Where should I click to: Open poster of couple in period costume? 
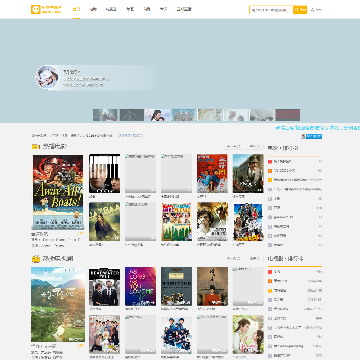click(248, 334)
